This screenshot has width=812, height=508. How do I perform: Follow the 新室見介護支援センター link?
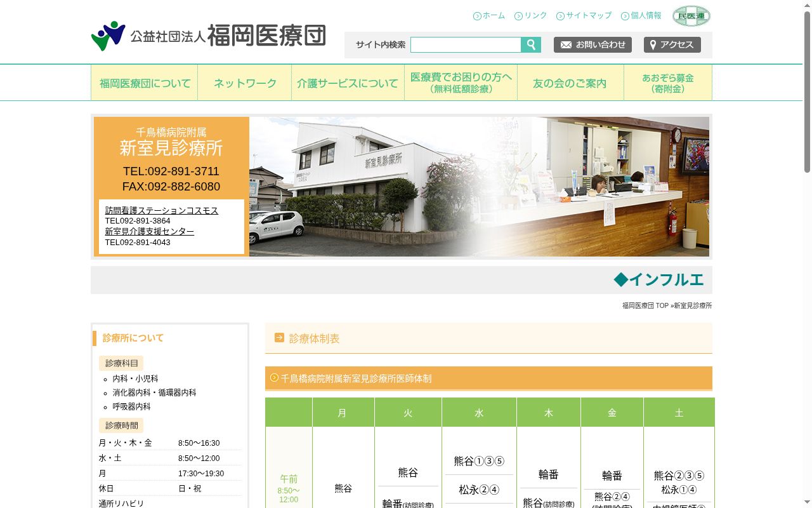pyautogui.click(x=150, y=231)
